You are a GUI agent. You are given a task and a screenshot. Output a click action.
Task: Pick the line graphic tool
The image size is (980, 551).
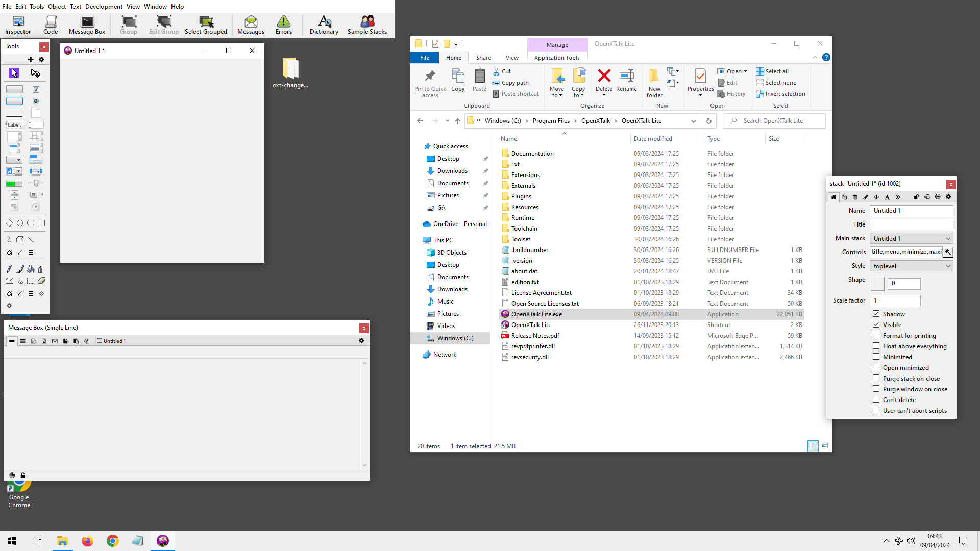click(x=31, y=239)
